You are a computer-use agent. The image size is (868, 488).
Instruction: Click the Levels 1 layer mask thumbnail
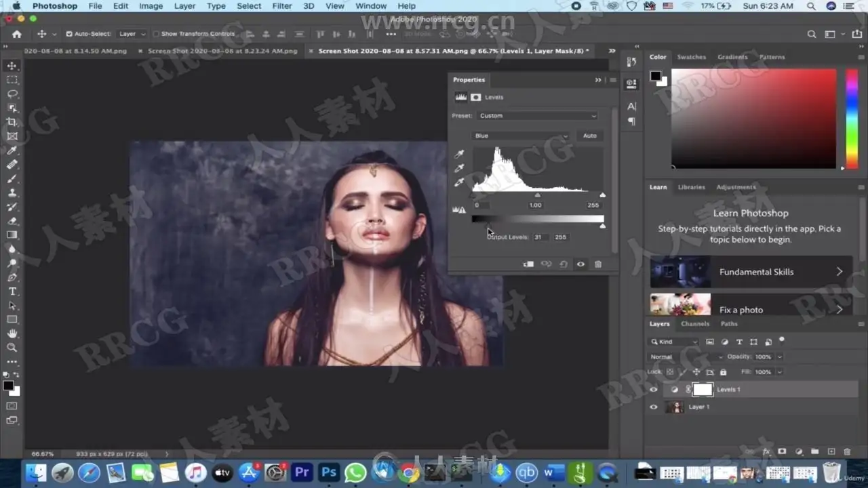pyautogui.click(x=703, y=390)
